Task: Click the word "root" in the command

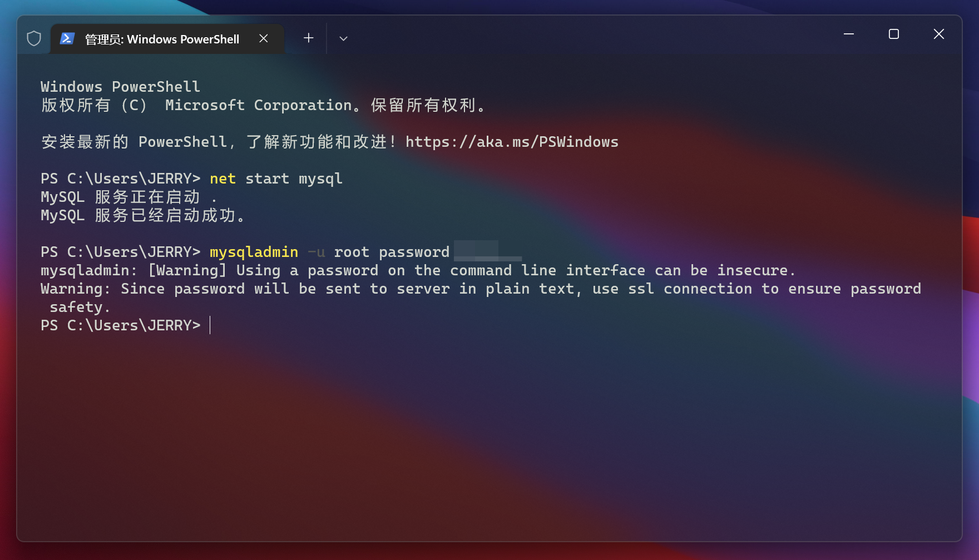Action: (x=352, y=252)
